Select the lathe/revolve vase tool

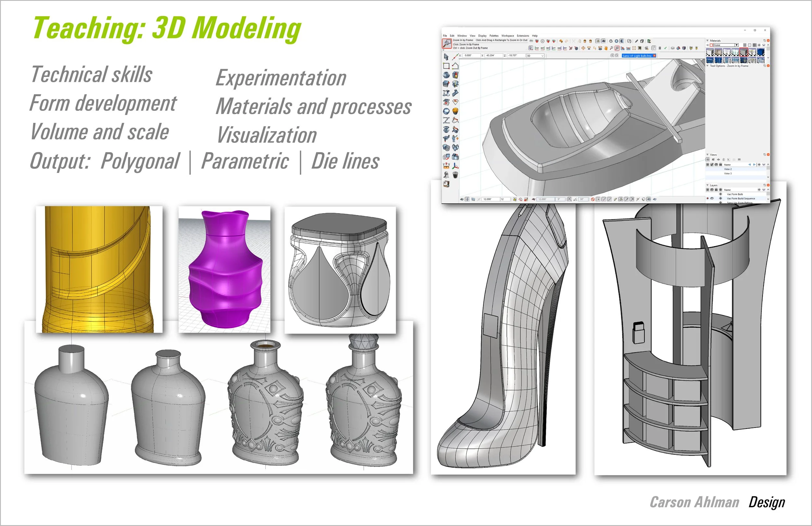(446, 129)
